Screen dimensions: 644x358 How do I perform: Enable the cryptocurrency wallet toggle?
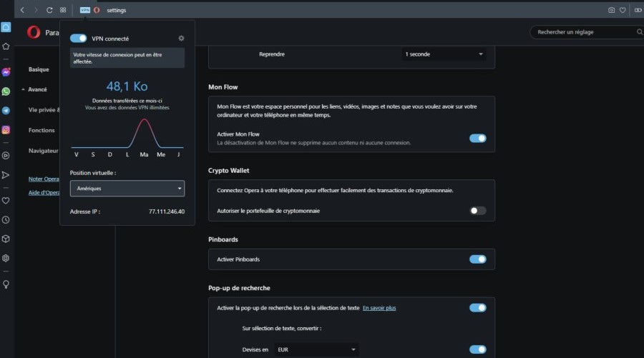click(478, 211)
